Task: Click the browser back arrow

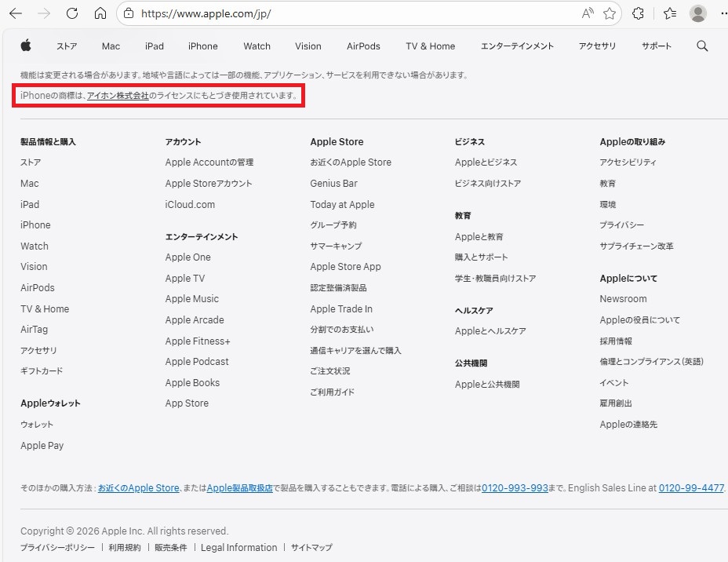Action: [x=16, y=13]
